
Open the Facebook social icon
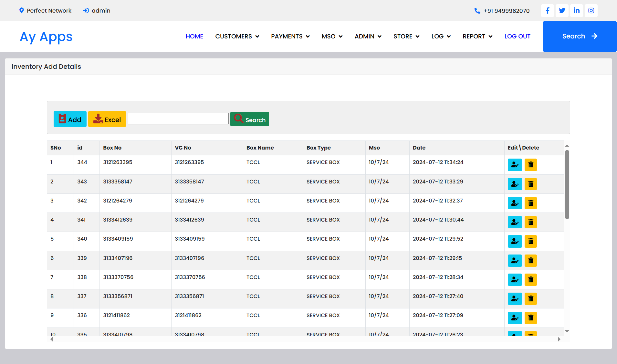pyautogui.click(x=547, y=11)
